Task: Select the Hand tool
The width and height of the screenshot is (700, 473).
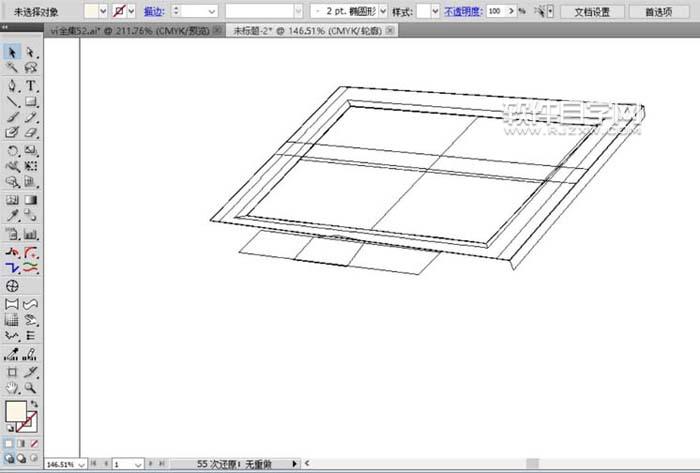Action: [12, 386]
